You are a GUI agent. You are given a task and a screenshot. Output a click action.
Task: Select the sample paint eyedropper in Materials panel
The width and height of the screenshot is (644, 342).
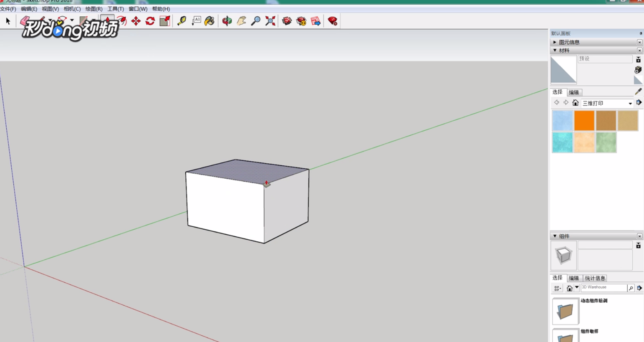pos(638,91)
